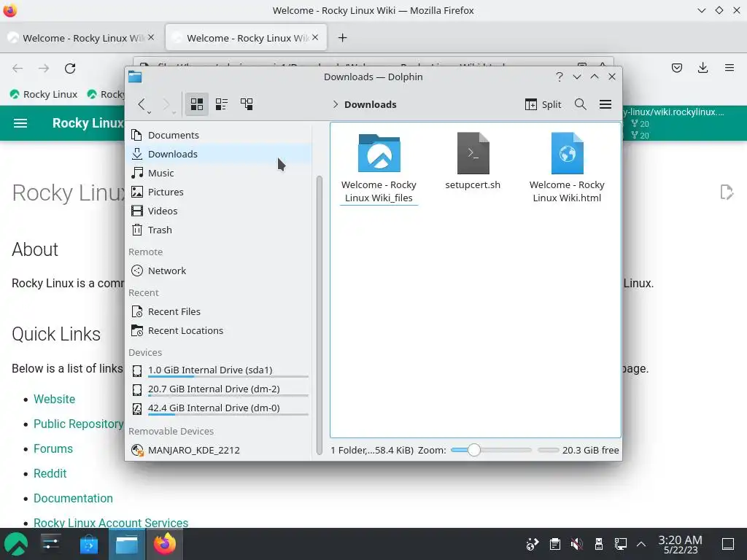Go forward in Dolphin navigation

pos(166,104)
